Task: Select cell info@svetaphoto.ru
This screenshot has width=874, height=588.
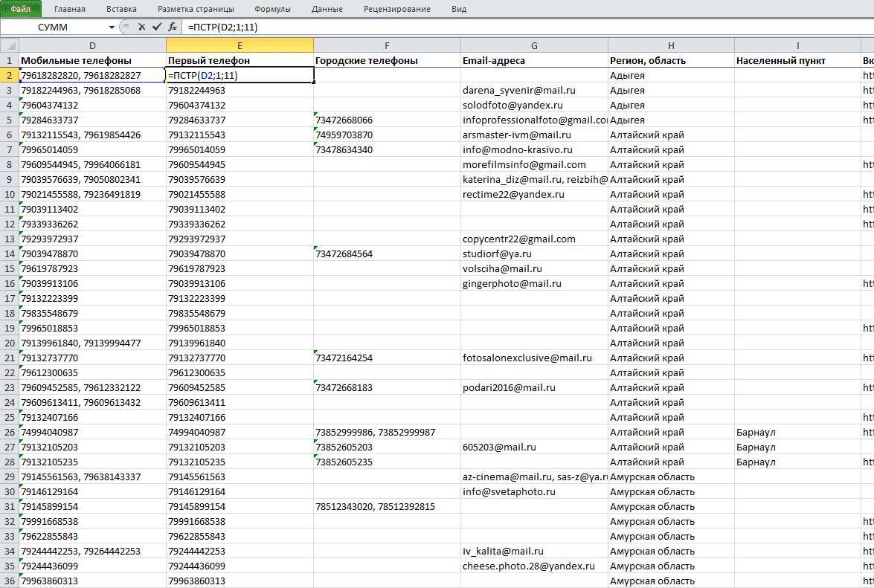Action: tap(534, 491)
